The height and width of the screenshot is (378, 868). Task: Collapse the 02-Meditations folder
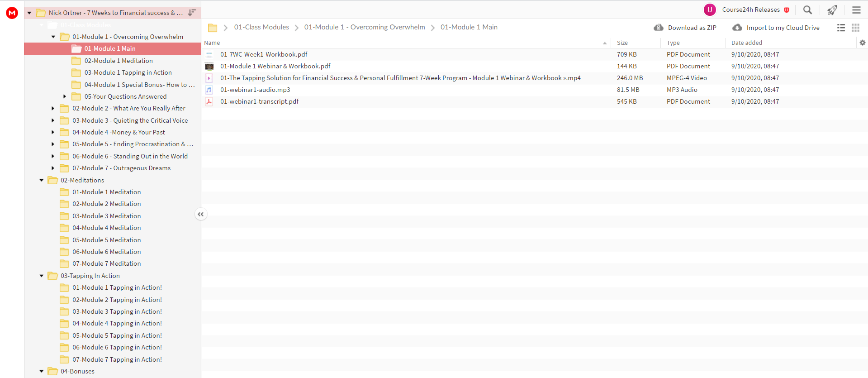point(42,180)
